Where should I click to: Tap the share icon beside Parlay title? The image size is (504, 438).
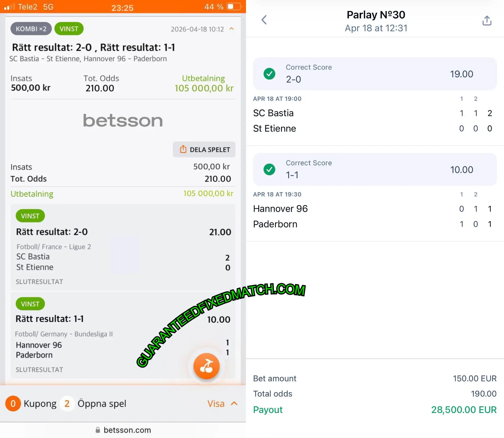coord(487,20)
